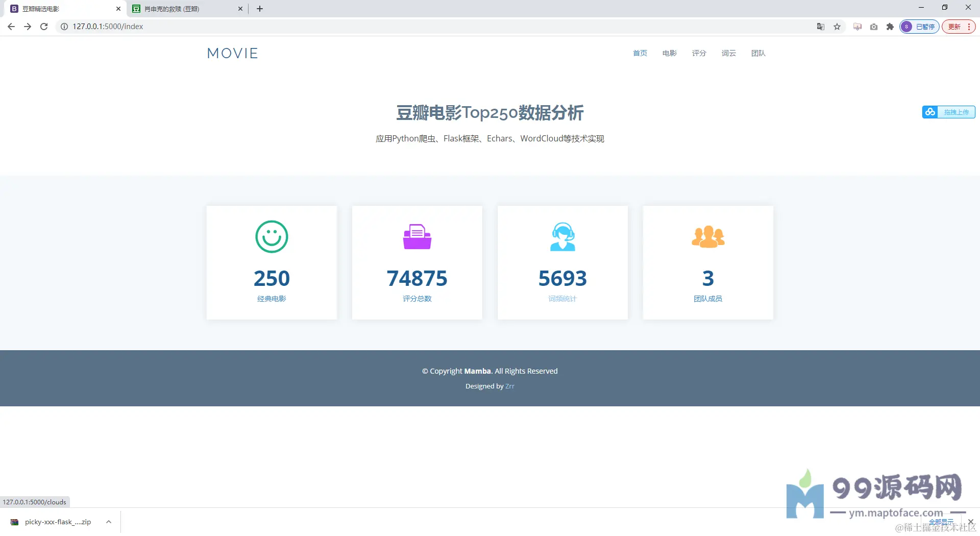Click the number 5693
This screenshot has width=980, height=536.
pyautogui.click(x=562, y=278)
